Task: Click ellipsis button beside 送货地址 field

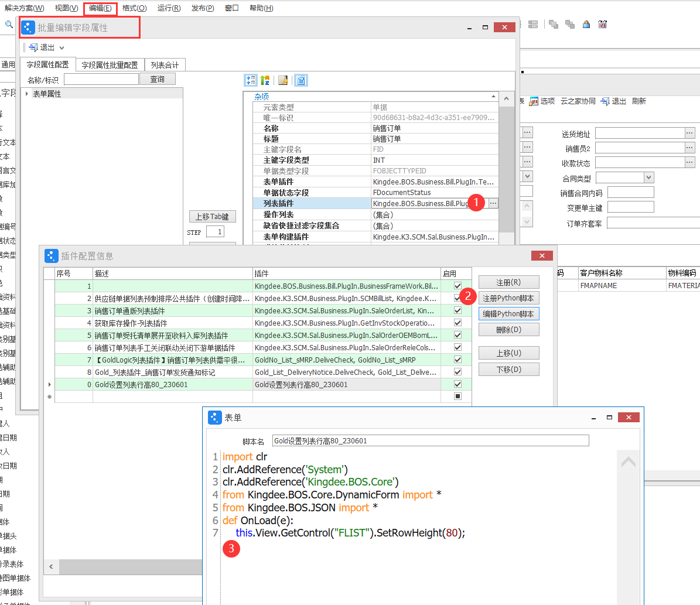Action: pyautogui.click(x=689, y=133)
